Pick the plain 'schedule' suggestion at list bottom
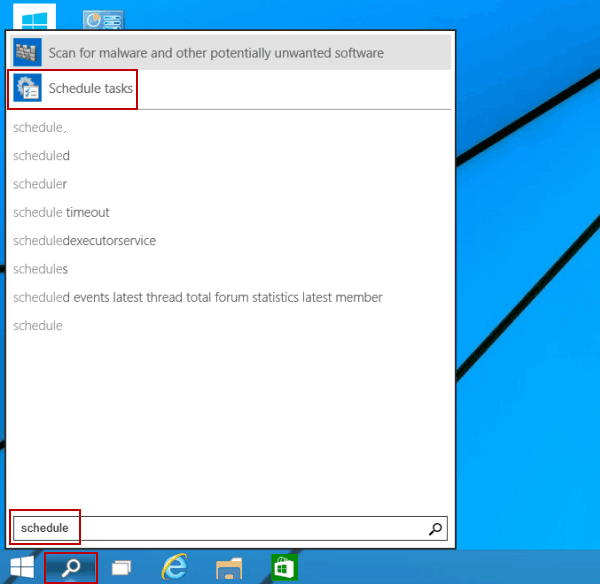The width and height of the screenshot is (600, 584). pos(38,325)
